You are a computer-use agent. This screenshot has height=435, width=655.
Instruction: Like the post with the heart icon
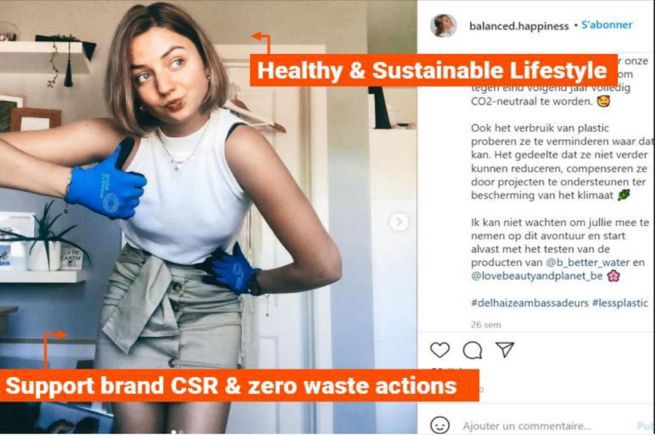click(440, 350)
